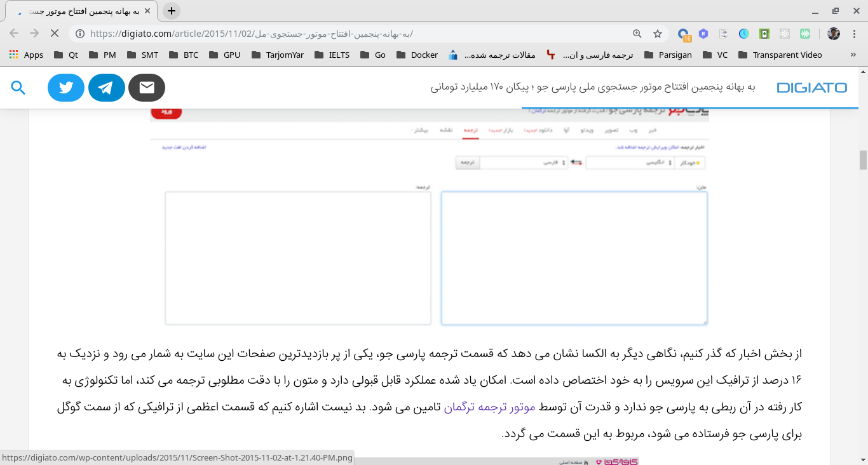The image size is (868, 465).
Task: Open the Qt bookmark folder
Action: coord(66,55)
